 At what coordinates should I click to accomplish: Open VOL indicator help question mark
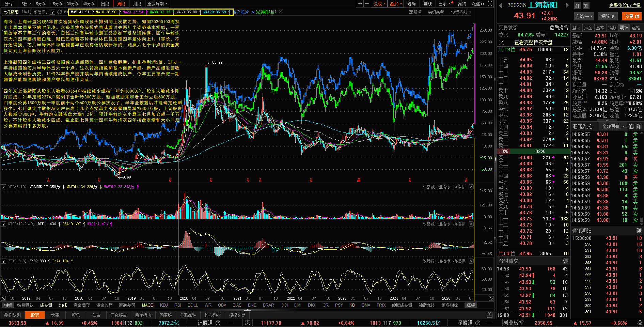(x=3, y=187)
